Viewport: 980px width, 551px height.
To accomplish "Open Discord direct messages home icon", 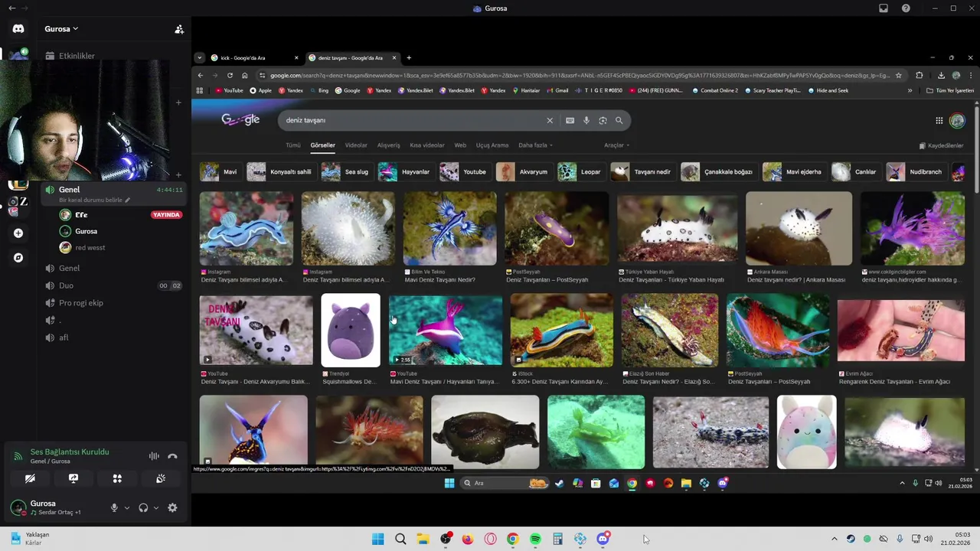I will 18,29.
